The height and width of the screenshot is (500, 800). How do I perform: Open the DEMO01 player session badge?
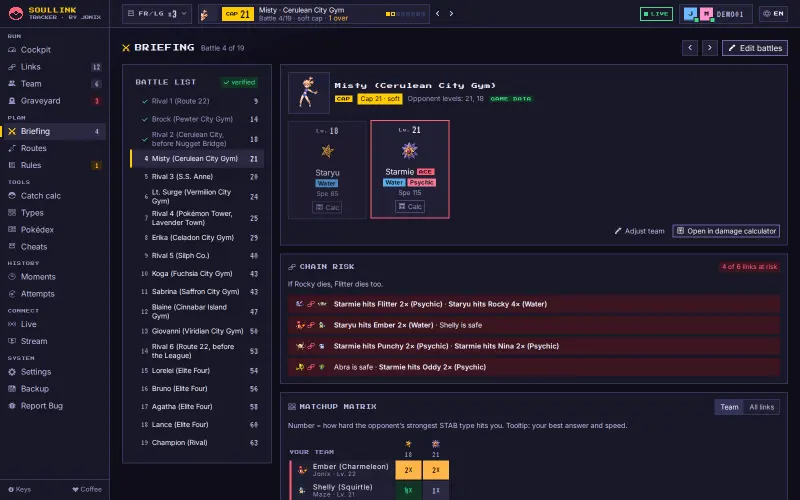[x=715, y=14]
